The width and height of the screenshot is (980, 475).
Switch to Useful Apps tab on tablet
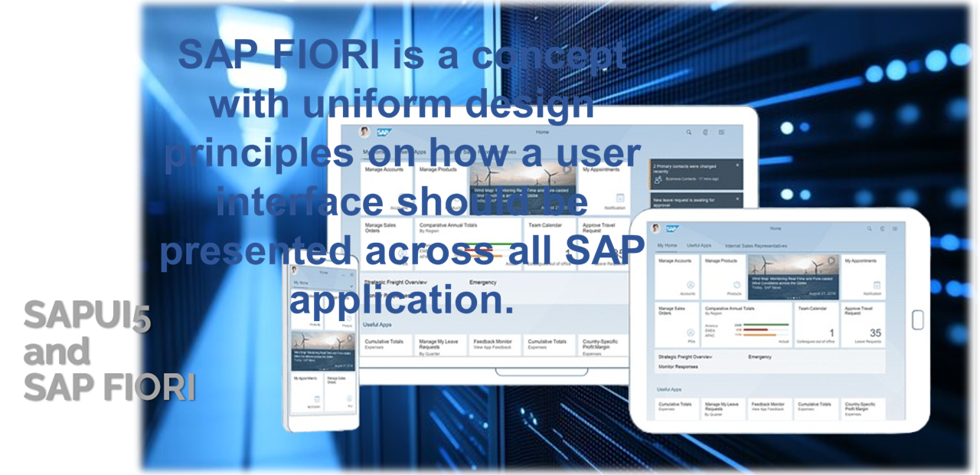(699, 245)
